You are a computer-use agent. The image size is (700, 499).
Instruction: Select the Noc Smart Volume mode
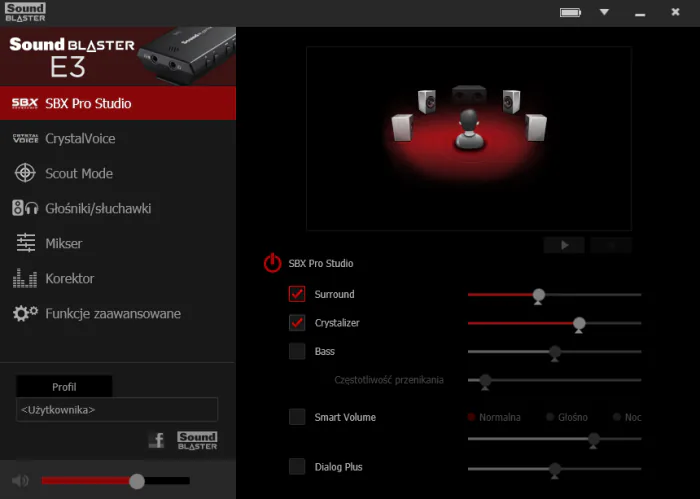pos(627,417)
